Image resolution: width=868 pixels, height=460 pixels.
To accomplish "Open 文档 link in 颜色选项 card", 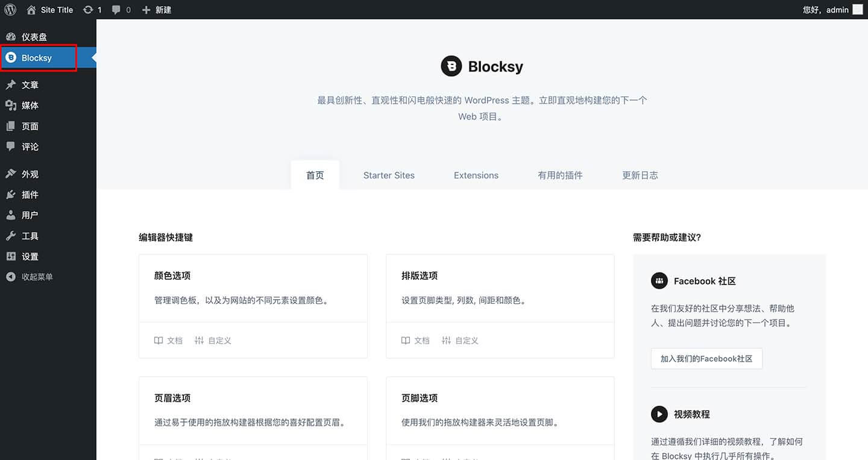I will 168,341.
